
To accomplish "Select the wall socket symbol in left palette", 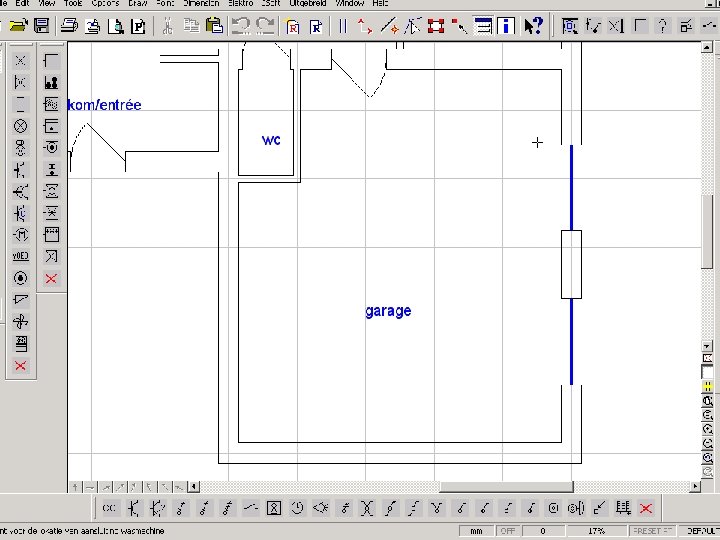I will pos(20,169).
